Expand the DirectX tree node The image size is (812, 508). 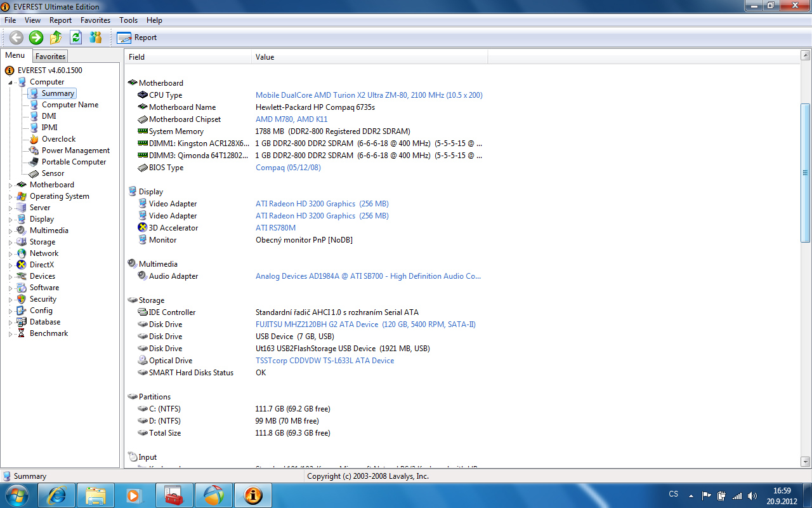(x=10, y=265)
